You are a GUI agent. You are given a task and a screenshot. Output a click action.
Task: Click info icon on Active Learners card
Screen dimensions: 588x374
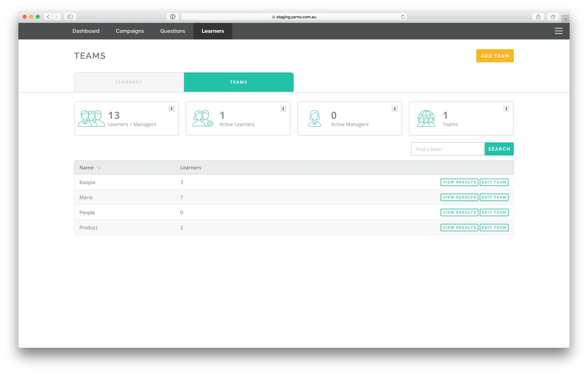tap(283, 108)
